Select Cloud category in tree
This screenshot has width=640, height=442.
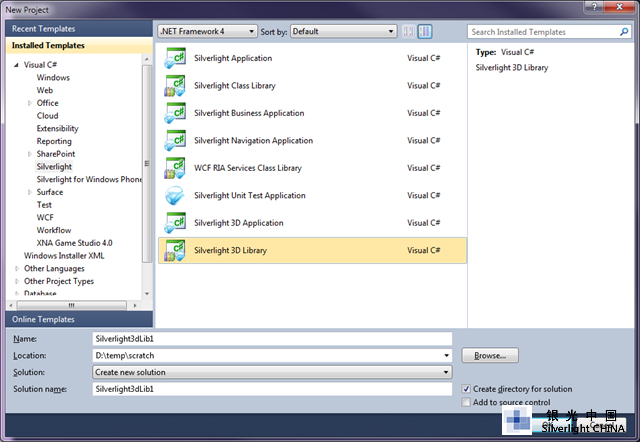(x=47, y=116)
